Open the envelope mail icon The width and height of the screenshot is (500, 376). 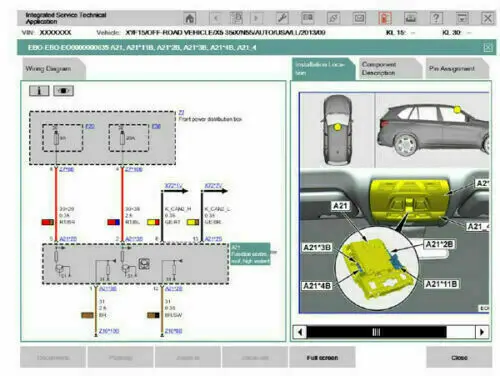click(359, 18)
